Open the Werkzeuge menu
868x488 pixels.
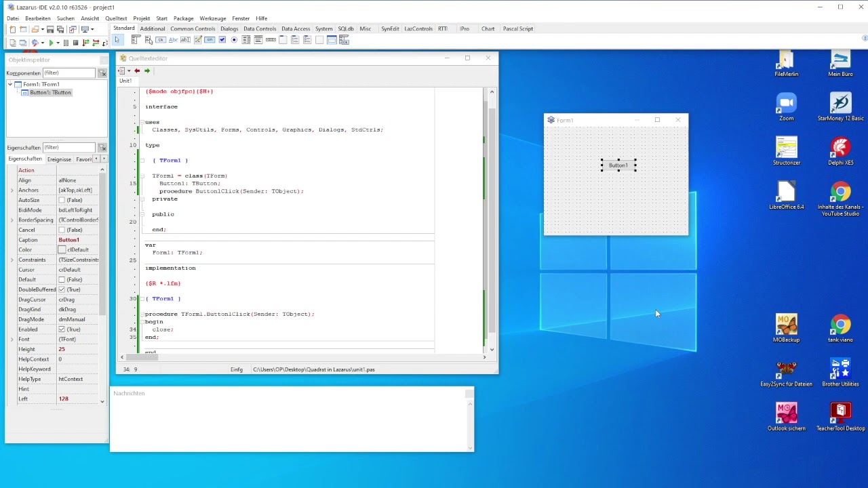click(213, 18)
